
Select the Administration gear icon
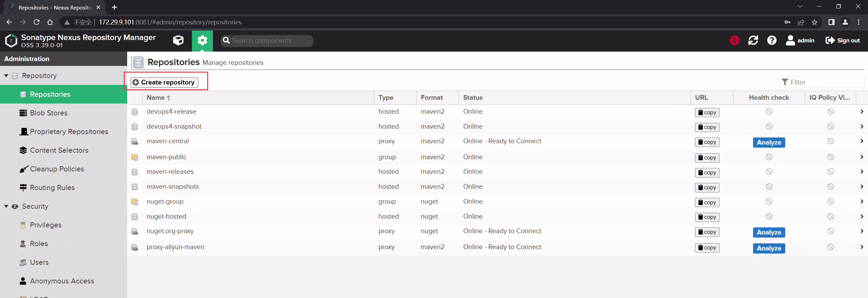(x=202, y=41)
